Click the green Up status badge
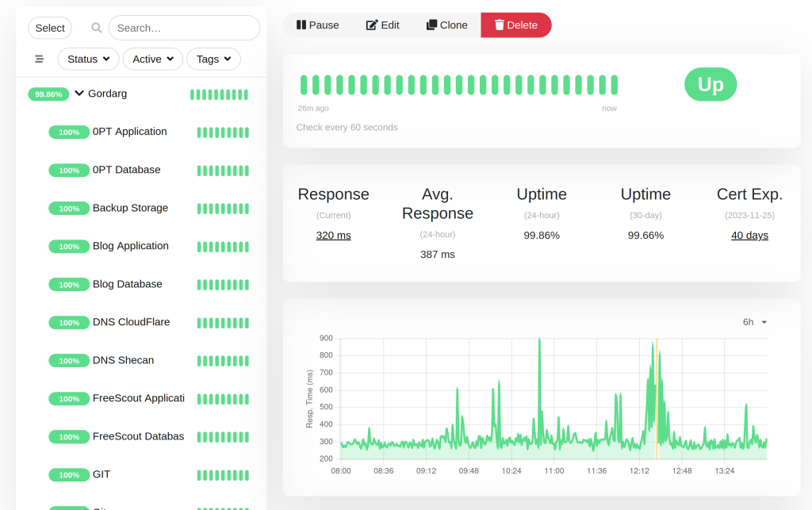The width and height of the screenshot is (812, 510). (x=710, y=84)
